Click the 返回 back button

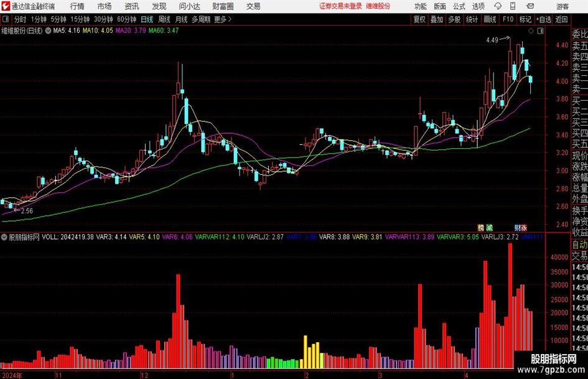[x=561, y=19]
